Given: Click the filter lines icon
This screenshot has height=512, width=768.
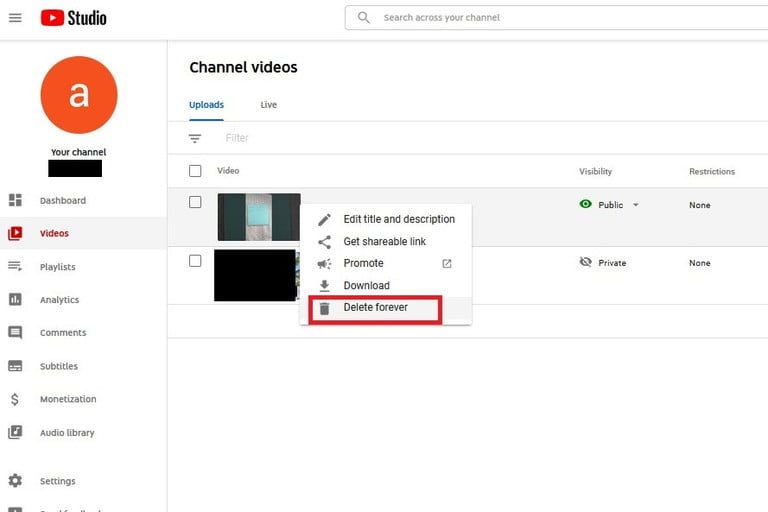Looking at the screenshot, I should [195, 138].
